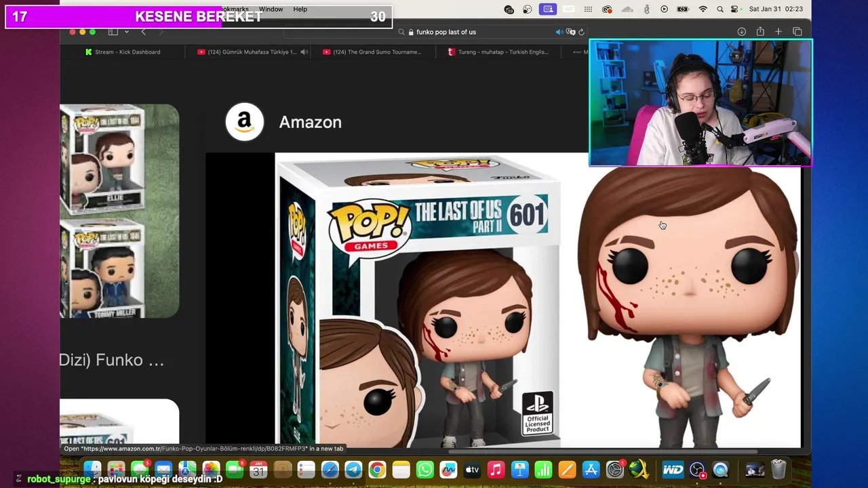Open the sidebar options dropdown chevron
Image resolution: width=868 pixels, height=488 pixels.
click(126, 32)
